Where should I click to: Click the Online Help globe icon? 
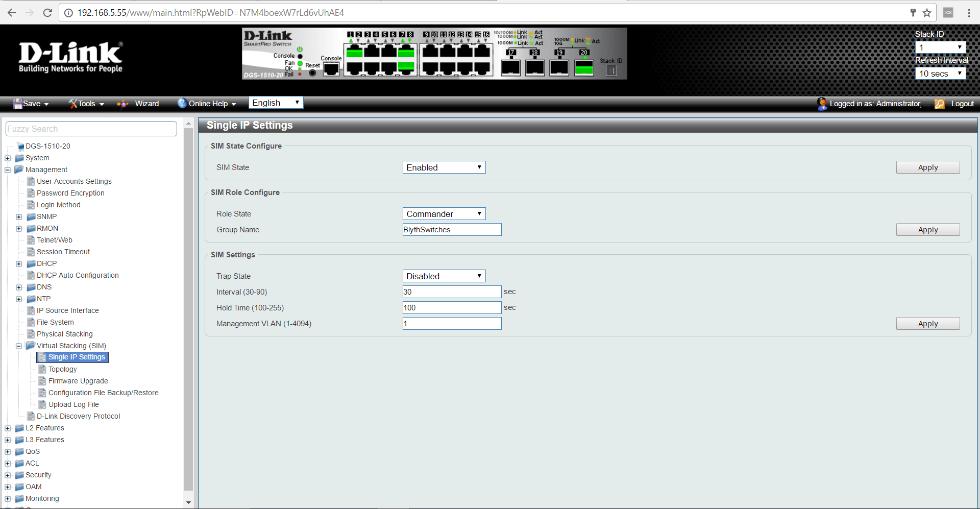tap(182, 103)
